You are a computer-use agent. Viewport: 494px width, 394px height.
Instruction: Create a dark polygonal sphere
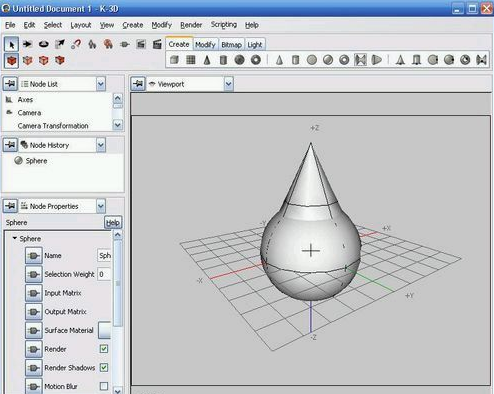pos(239,60)
